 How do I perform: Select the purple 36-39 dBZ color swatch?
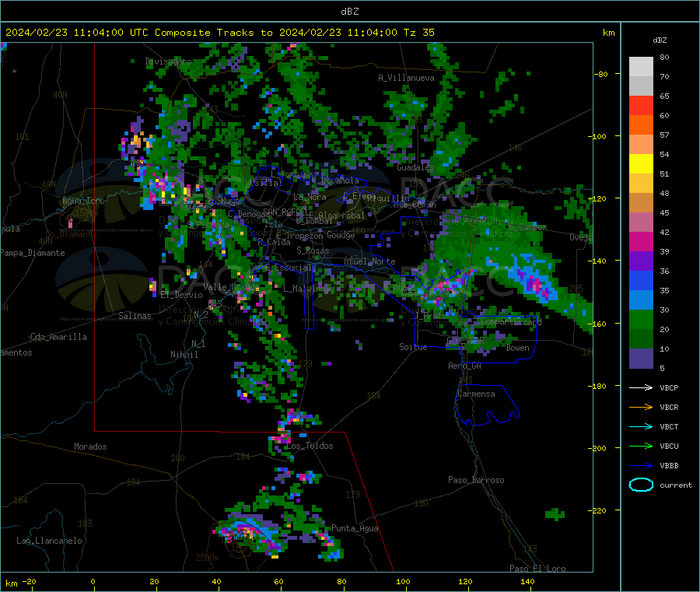[641, 261]
